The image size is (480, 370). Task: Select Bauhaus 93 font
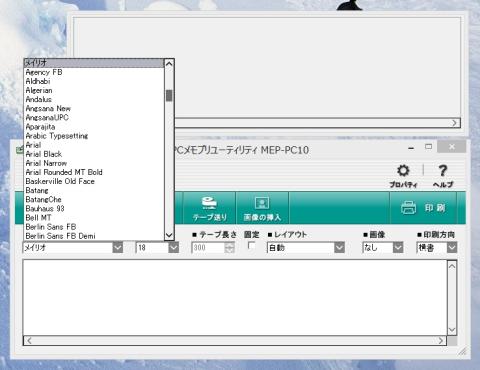[94, 209]
